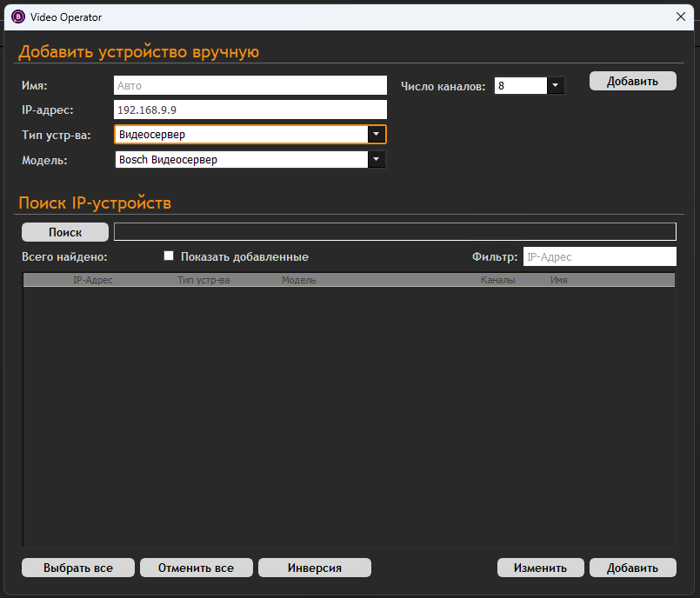
Task: Focus the "Имя" text field
Action: pos(250,85)
